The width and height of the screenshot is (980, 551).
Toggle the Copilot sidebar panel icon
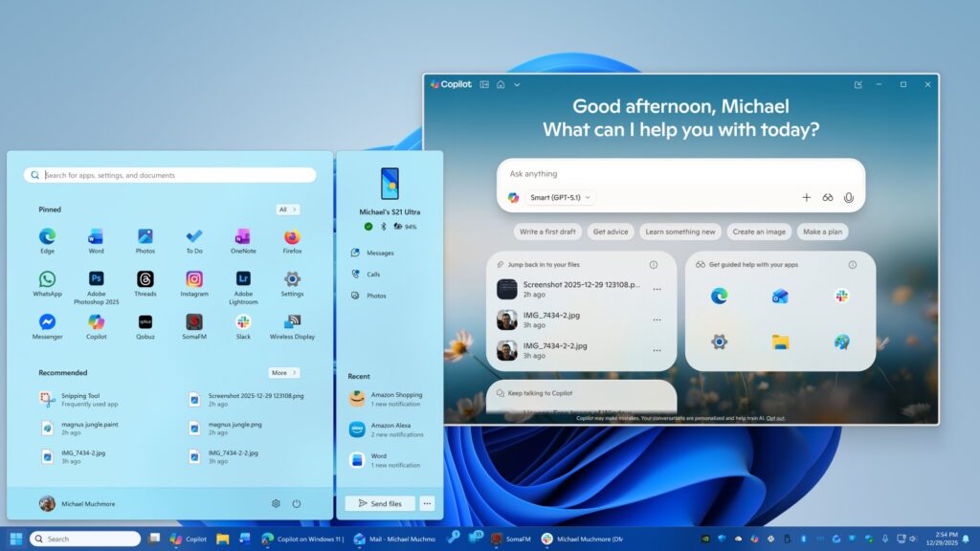[x=484, y=84]
